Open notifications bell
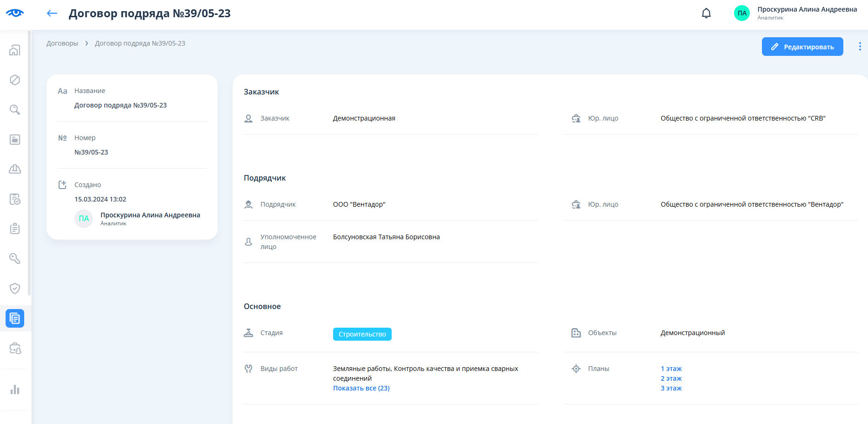 (x=706, y=13)
